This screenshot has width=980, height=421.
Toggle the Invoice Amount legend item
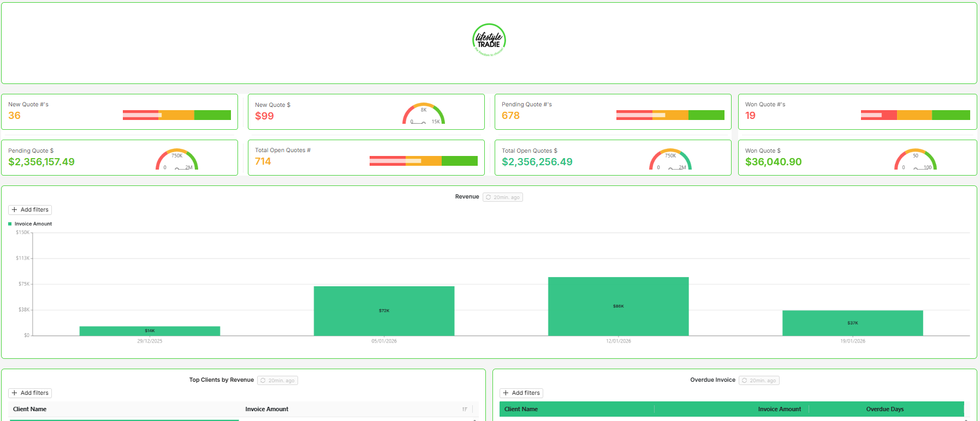tap(30, 224)
